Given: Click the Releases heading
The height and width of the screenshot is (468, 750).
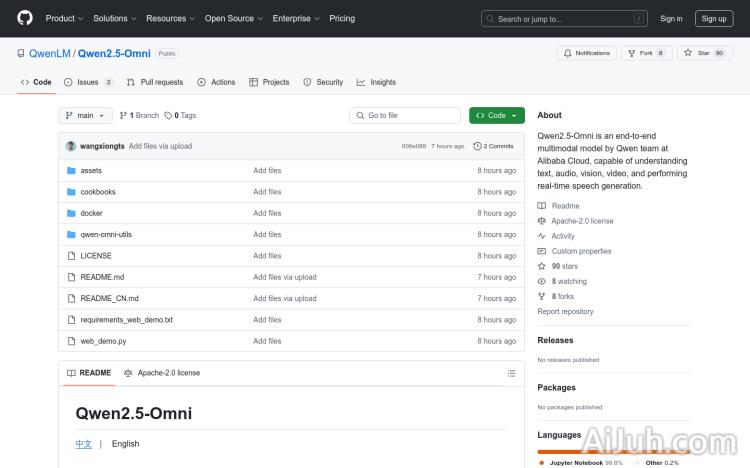Looking at the screenshot, I should point(555,340).
